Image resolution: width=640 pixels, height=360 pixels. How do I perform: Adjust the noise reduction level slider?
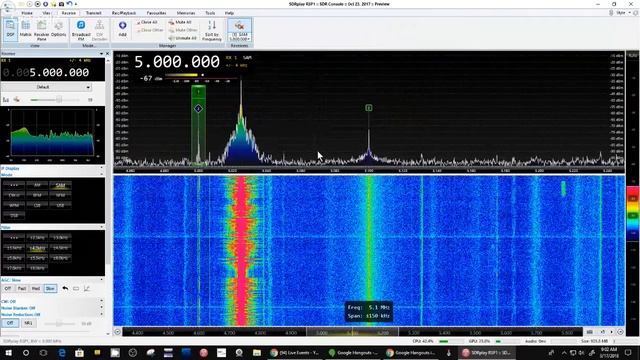[60, 324]
